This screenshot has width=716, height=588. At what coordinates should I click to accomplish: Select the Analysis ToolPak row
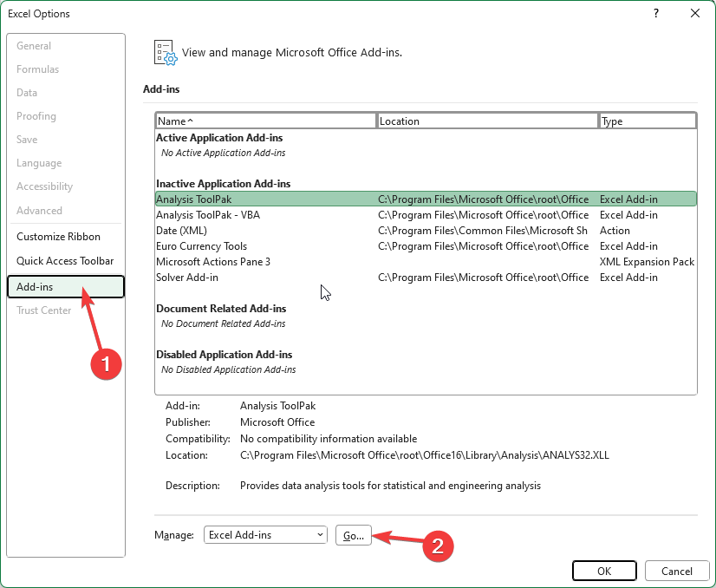pos(426,199)
